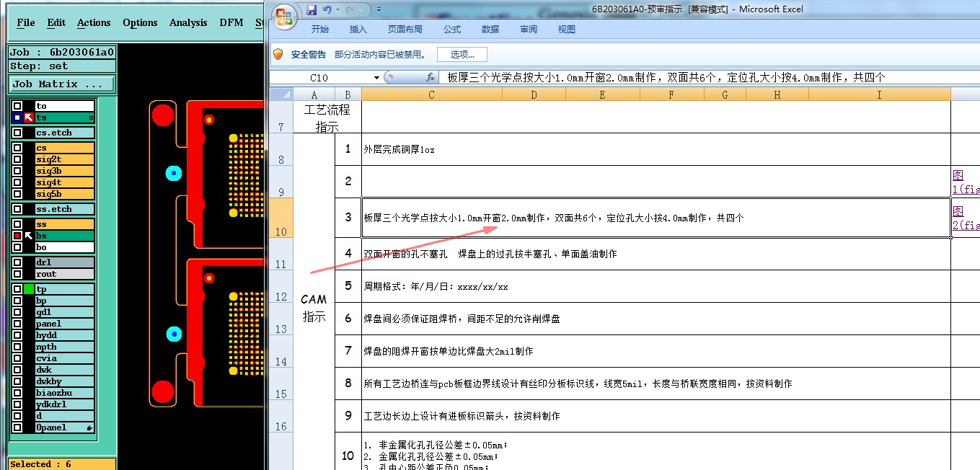
Task: Switch to the 视图 ribbon tab
Action: [567, 30]
